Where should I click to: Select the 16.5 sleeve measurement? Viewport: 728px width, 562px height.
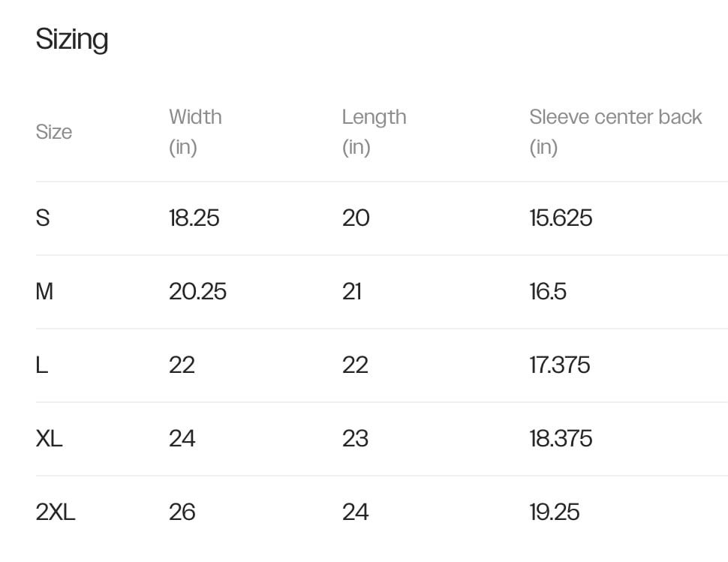[x=548, y=291]
